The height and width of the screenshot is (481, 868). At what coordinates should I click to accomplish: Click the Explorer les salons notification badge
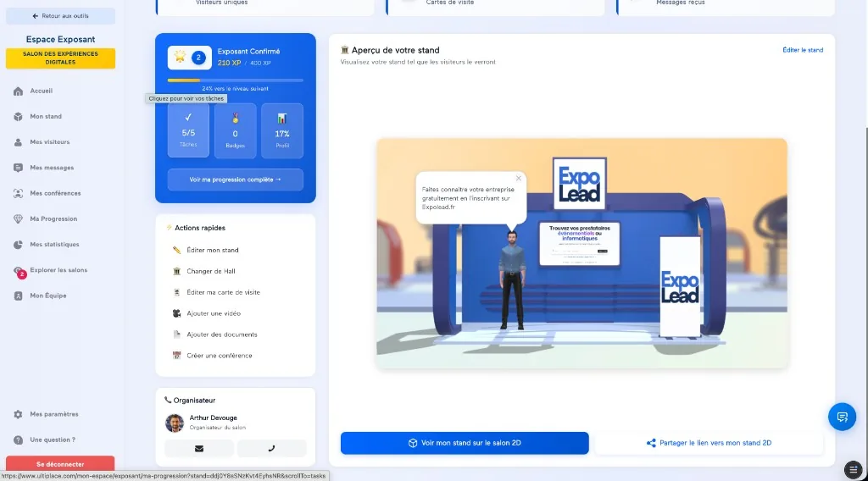tap(22, 274)
